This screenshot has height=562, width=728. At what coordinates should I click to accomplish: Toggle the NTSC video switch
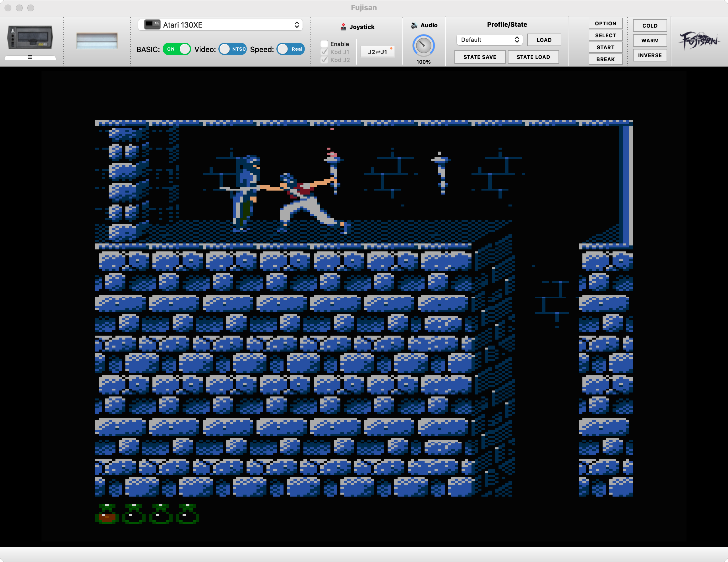[233, 49]
